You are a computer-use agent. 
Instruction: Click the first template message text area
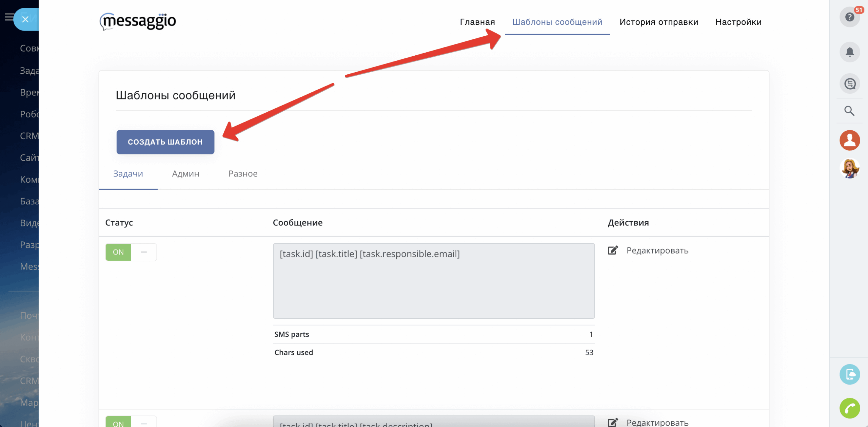(433, 281)
